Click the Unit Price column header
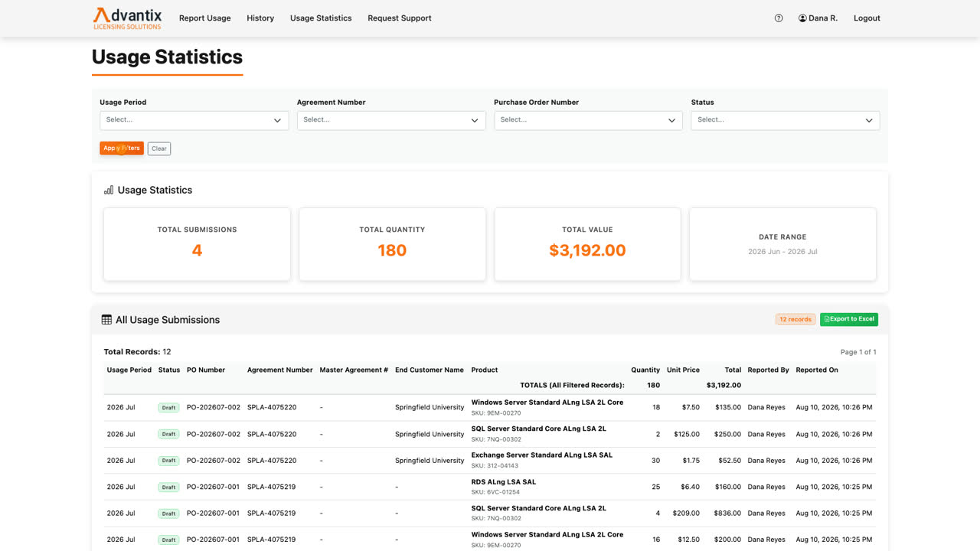980x551 pixels. pos(683,370)
